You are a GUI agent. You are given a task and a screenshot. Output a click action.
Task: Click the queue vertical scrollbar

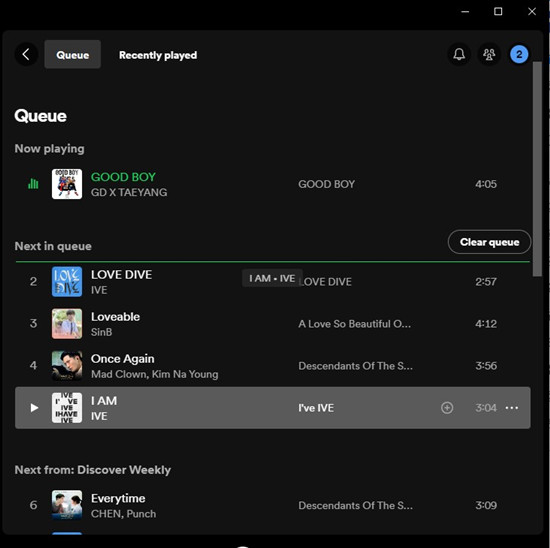click(537, 169)
